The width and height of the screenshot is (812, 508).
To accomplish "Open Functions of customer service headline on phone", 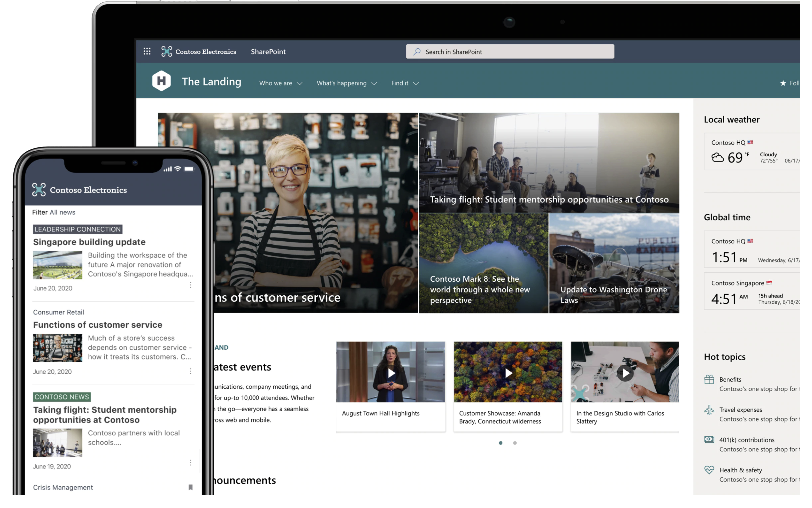I will [97, 324].
